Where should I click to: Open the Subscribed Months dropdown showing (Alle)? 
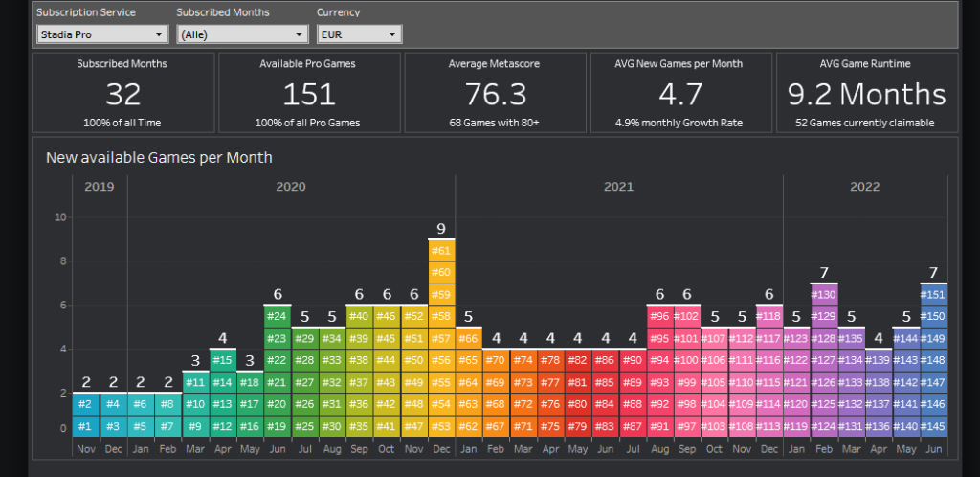pyautogui.click(x=242, y=34)
